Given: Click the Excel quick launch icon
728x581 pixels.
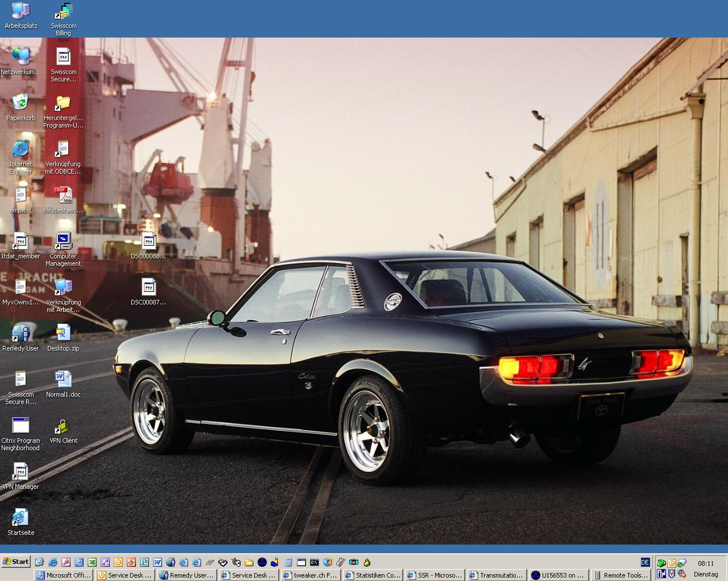Looking at the screenshot, I should pyautogui.click(x=92, y=562).
